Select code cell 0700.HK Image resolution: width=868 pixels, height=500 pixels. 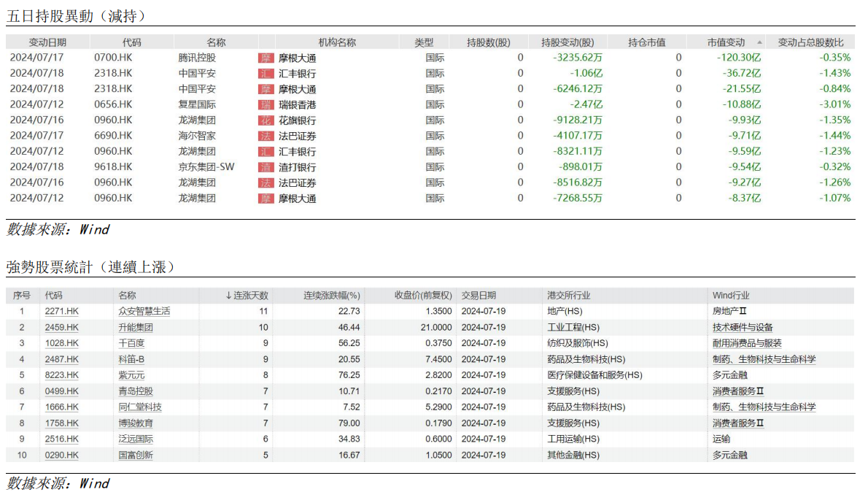113,58
